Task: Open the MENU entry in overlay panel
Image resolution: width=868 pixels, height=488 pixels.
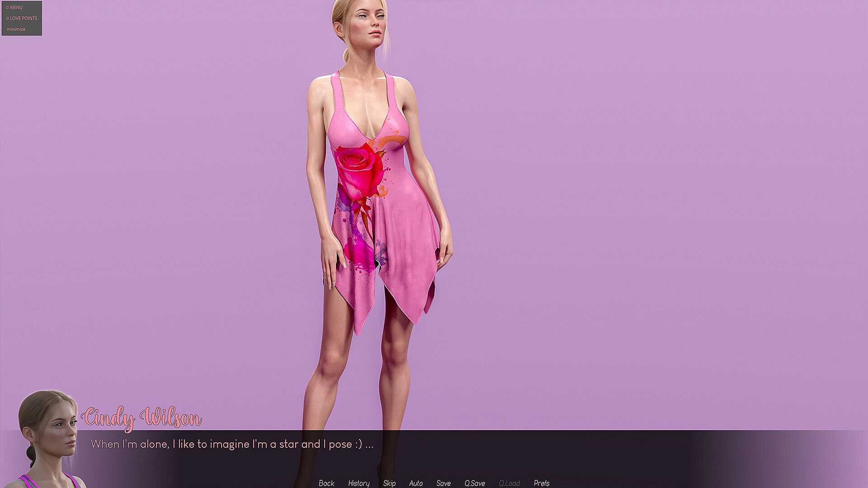Action: (x=16, y=8)
